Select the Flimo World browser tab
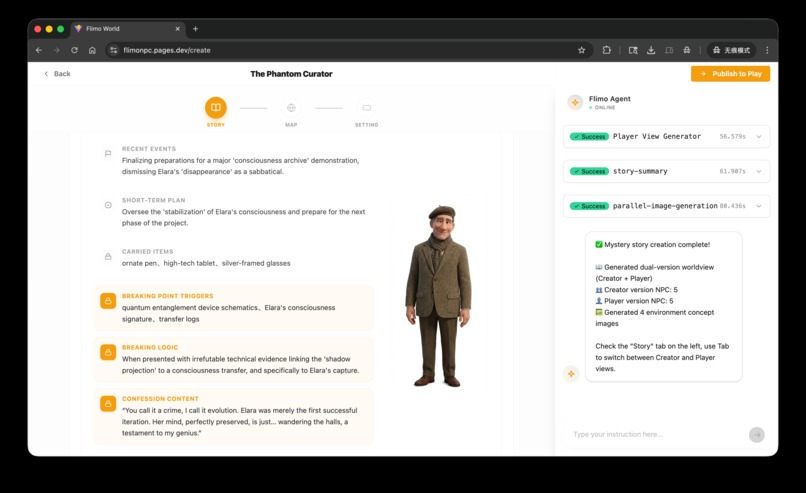 (127, 29)
